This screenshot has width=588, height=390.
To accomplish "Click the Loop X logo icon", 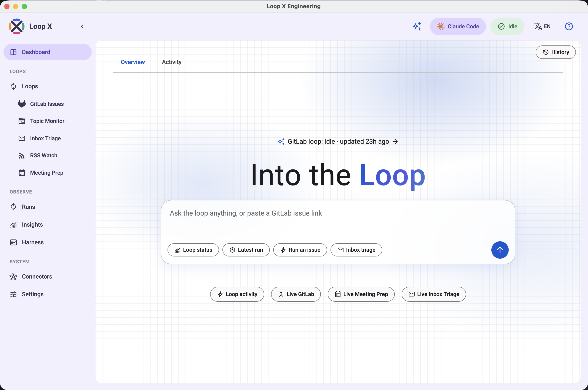I will 17,26.
